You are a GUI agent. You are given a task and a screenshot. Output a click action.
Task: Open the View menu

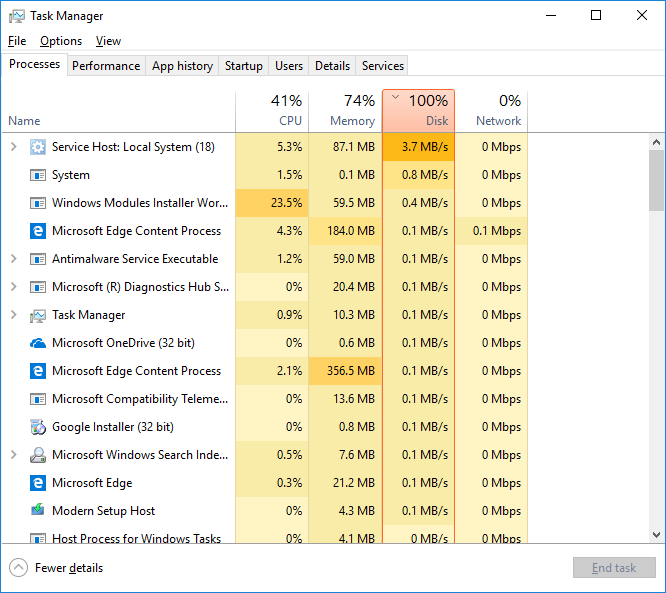click(x=108, y=41)
